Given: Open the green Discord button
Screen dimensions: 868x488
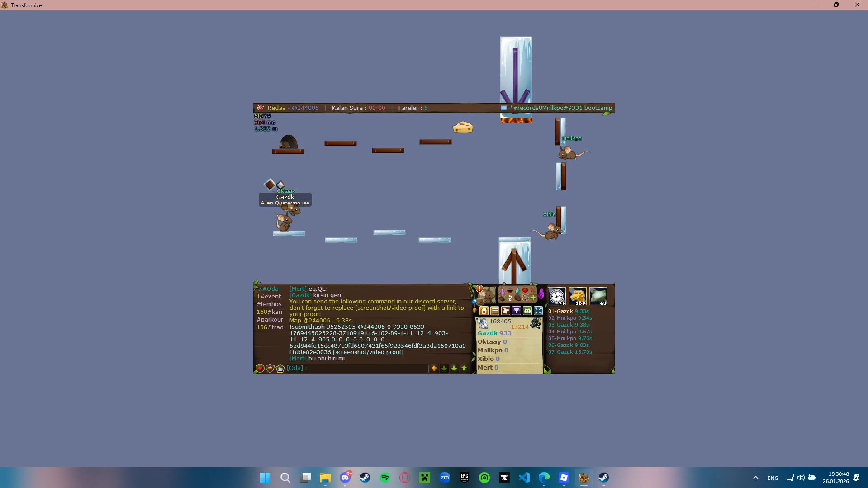Looking at the screenshot, I should click(527, 311).
